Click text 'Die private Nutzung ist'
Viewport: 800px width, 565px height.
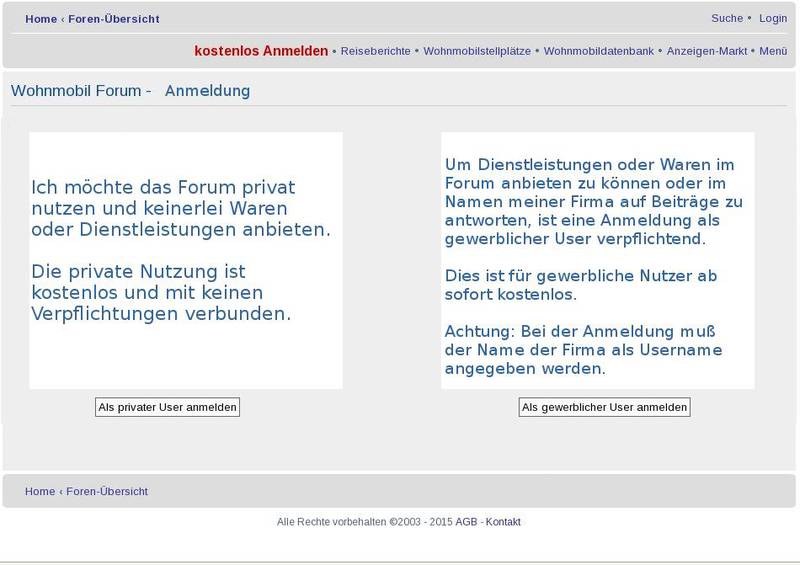point(138,272)
